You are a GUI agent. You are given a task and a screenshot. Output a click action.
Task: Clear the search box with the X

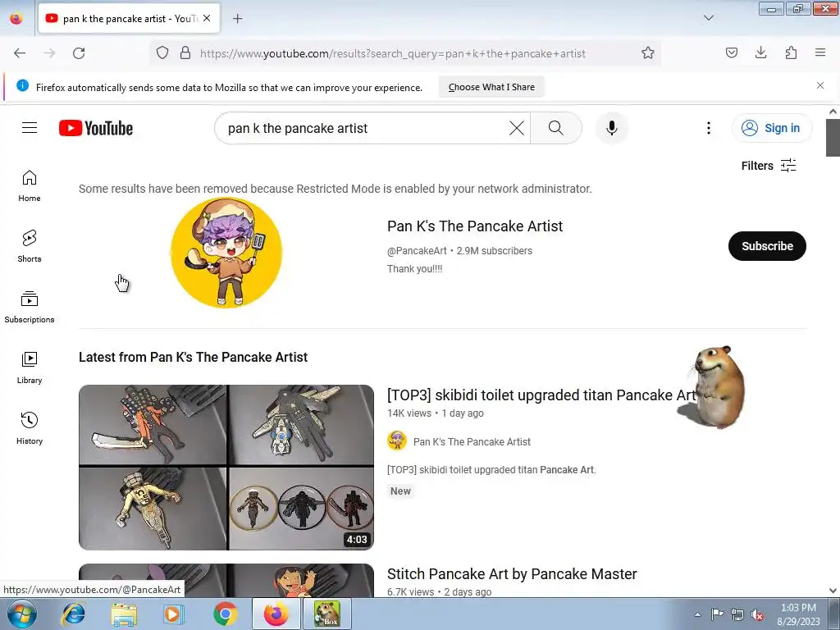pyautogui.click(x=517, y=128)
